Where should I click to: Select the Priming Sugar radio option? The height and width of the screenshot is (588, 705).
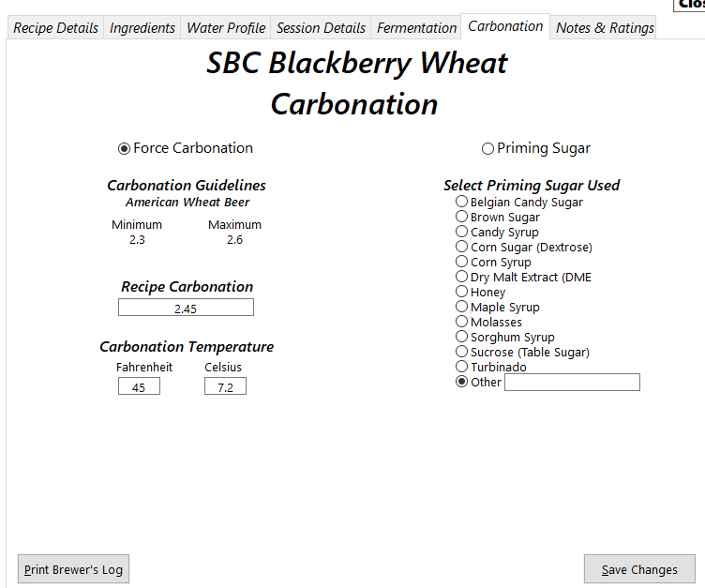(x=487, y=148)
